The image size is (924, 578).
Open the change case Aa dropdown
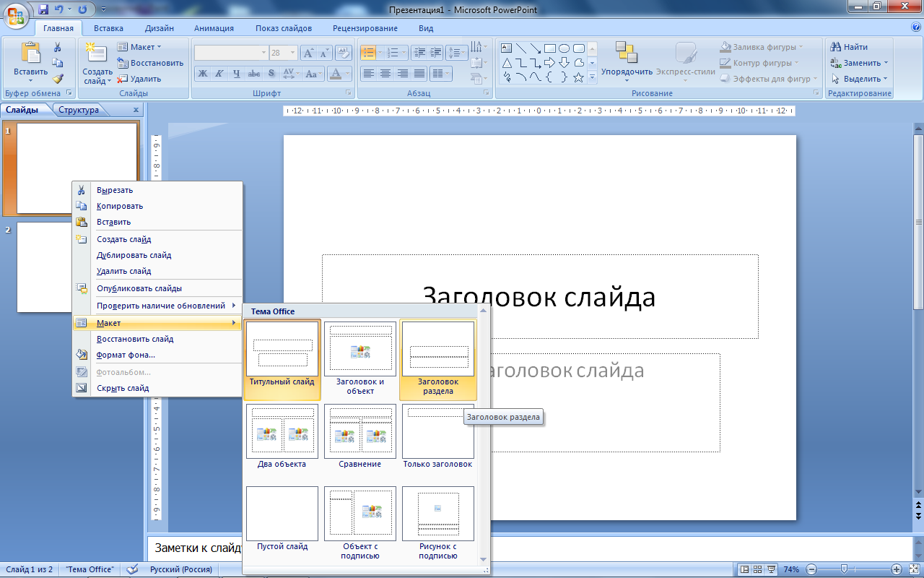point(313,73)
